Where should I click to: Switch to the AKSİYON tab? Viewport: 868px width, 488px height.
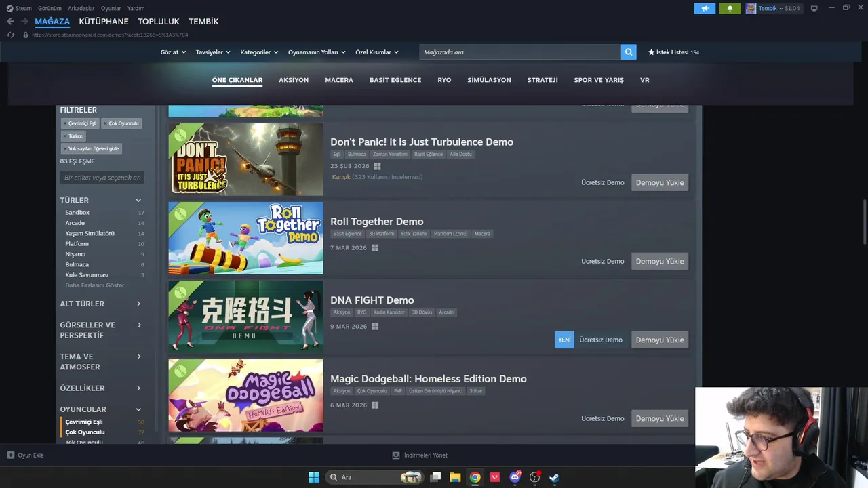[x=294, y=80]
